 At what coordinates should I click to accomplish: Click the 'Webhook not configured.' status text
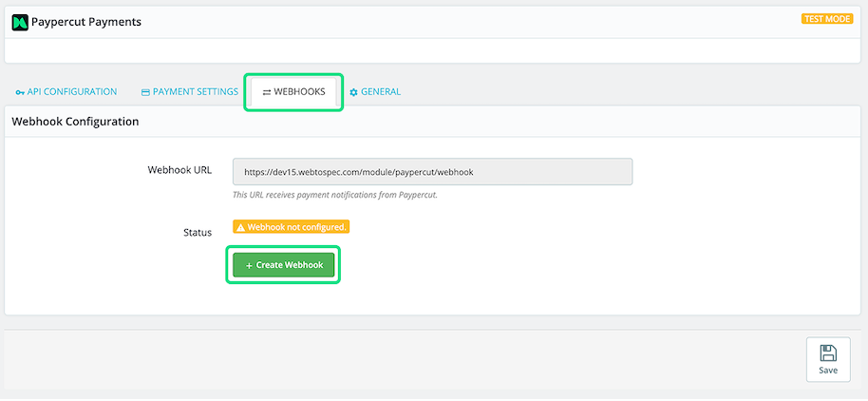[296, 227]
